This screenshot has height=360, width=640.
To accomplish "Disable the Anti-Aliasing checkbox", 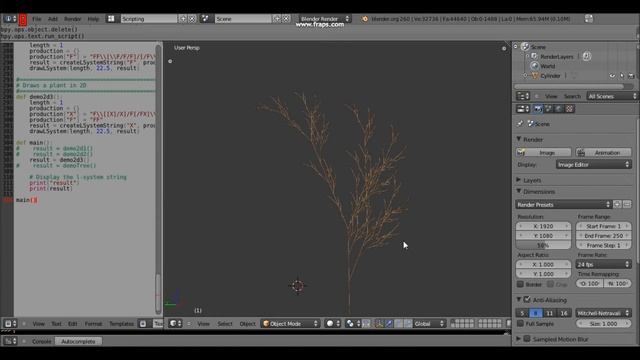I will tap(527, 300).
